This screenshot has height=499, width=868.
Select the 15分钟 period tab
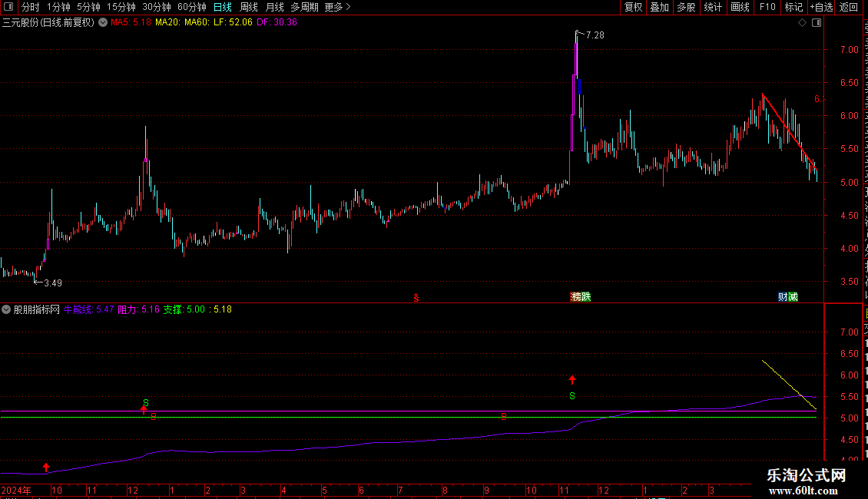pos(121,7)
